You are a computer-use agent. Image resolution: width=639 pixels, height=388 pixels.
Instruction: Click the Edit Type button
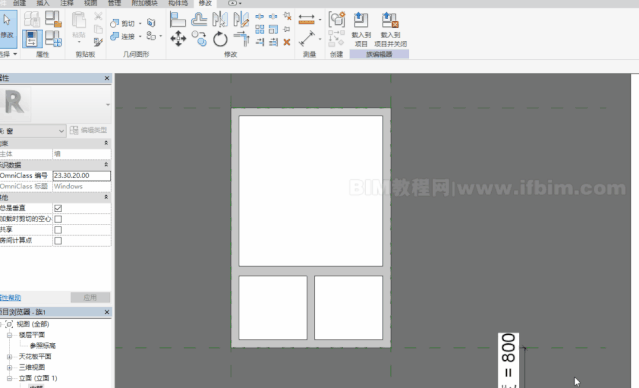[x=88, y=130]
